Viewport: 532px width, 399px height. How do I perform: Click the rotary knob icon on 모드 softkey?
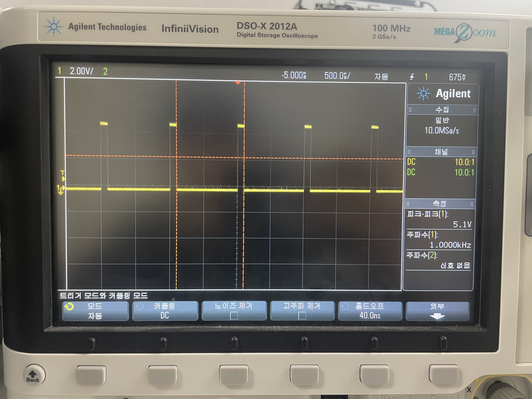point(69,307)
